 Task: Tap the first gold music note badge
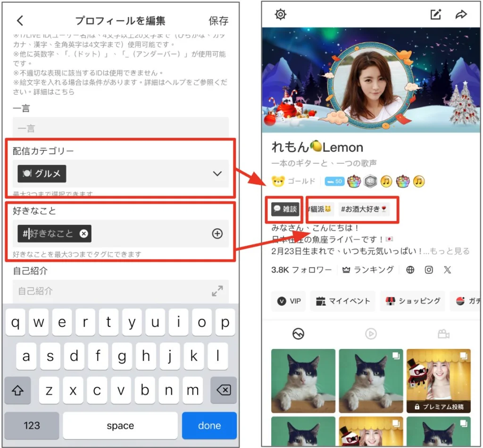386,182
